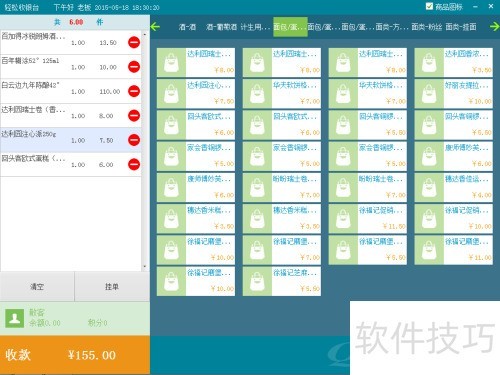
Task: Remove 达利园注心派 item with red minus
Action: [x=134, y=140]
